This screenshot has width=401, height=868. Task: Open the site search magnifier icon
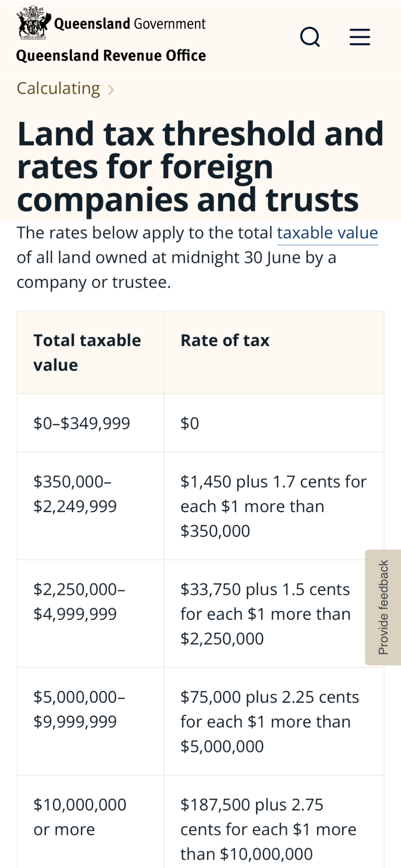[x=310, y=37]
